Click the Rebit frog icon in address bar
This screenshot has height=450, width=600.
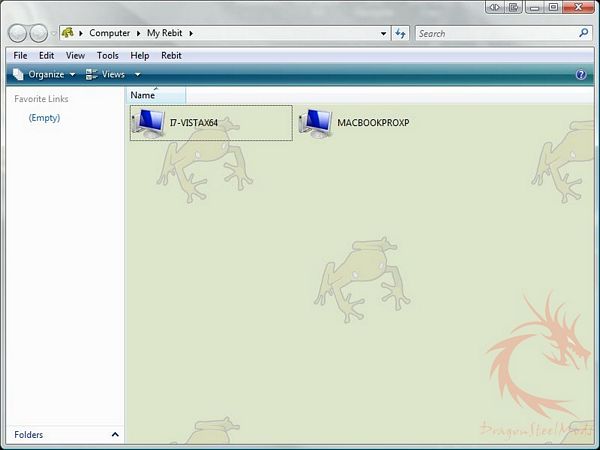[68, 33]
